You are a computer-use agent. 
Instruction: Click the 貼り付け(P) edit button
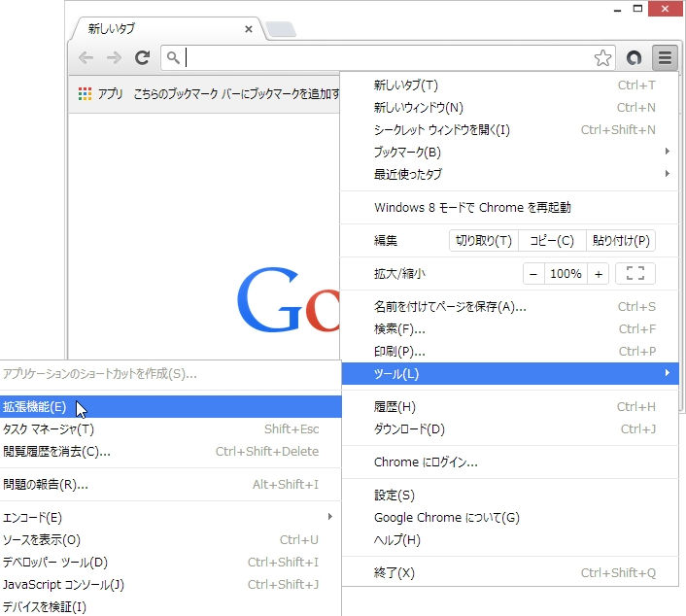(621, 241)
